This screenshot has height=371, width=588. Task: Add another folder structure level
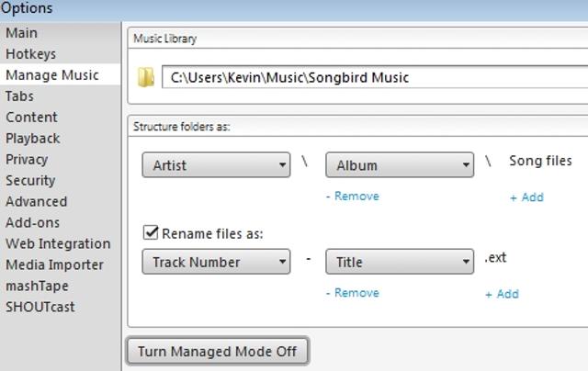pyautogui.click(x=526, y=197)
